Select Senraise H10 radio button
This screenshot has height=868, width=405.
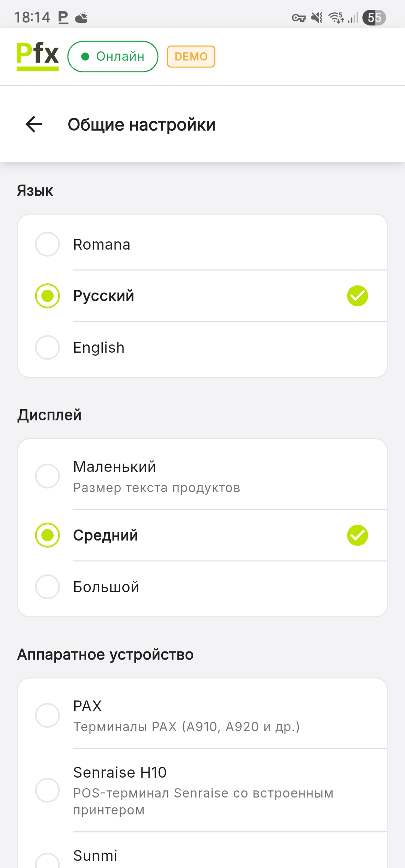(x=48, y=790)
